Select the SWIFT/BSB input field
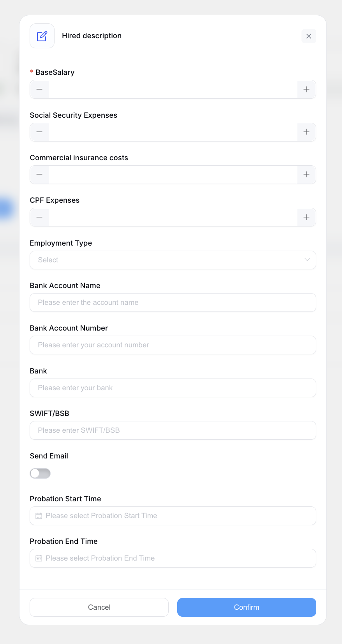This screenshot has height=644, width=342. pos(173,430)
